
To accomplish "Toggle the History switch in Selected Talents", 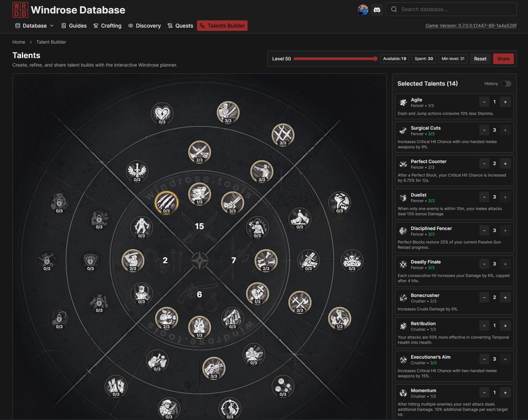I will (x=506, y=84).
